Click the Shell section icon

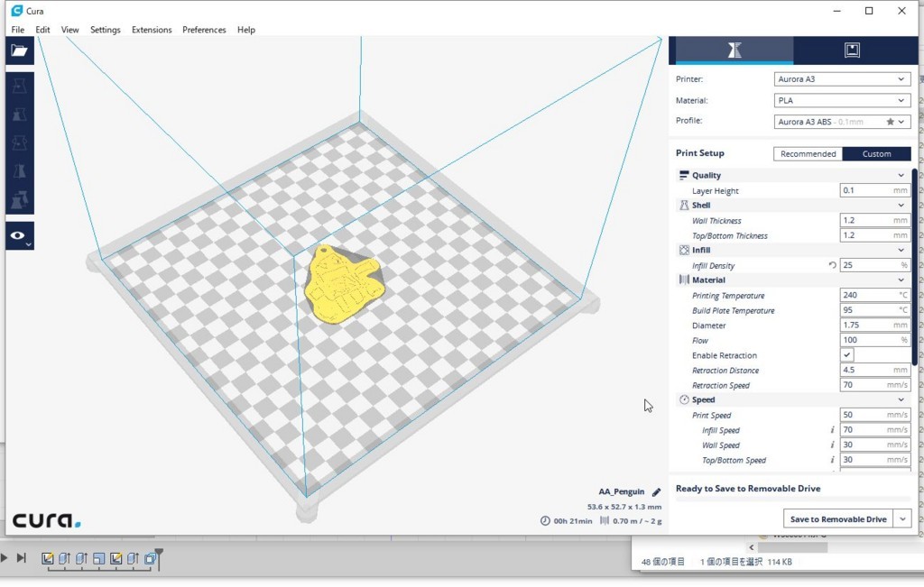(684, 205)
